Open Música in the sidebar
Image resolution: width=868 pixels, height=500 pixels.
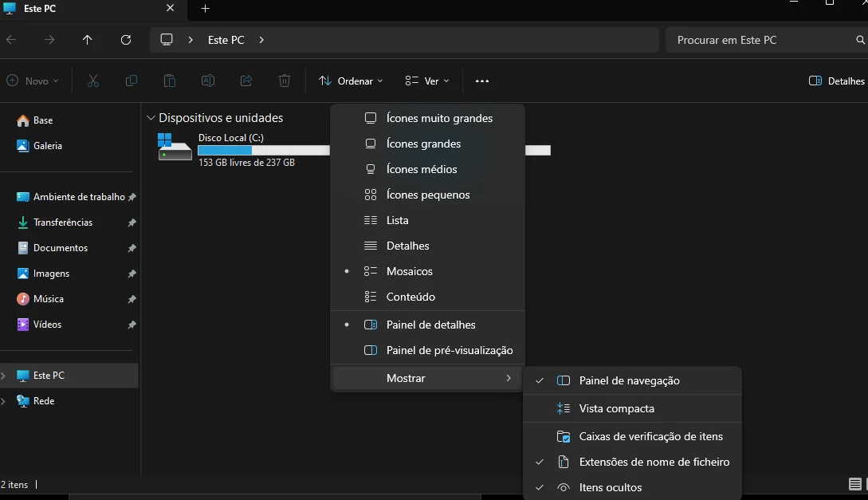click(40, 298)
